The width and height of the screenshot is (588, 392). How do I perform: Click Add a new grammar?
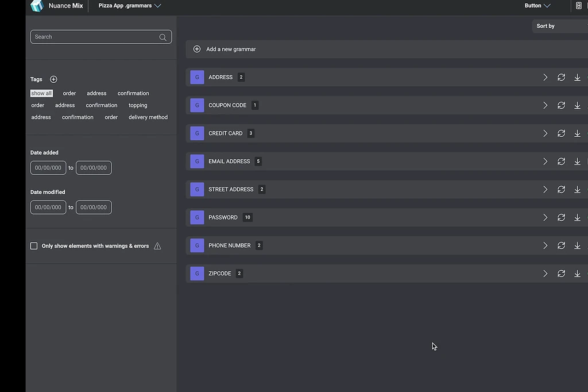coord(386,49)
